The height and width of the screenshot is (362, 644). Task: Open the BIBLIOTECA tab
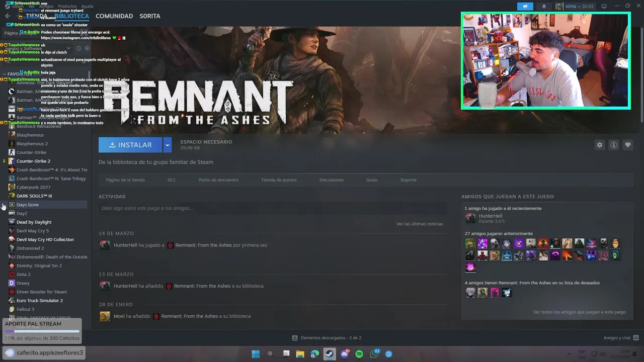(71, 16)
